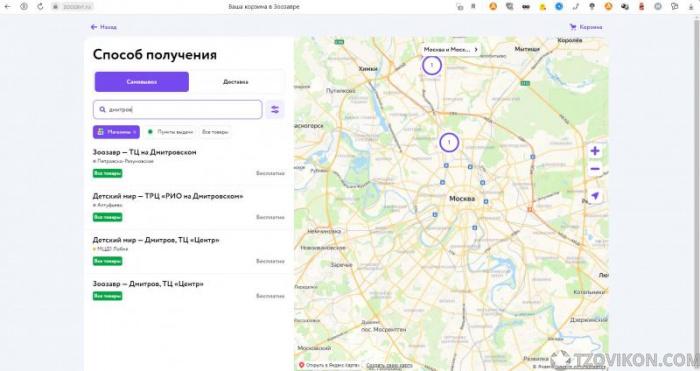Open browser downloads icon at toolbar end
Viewport: 700px width, 371px height.
click(x=691, y=7)
